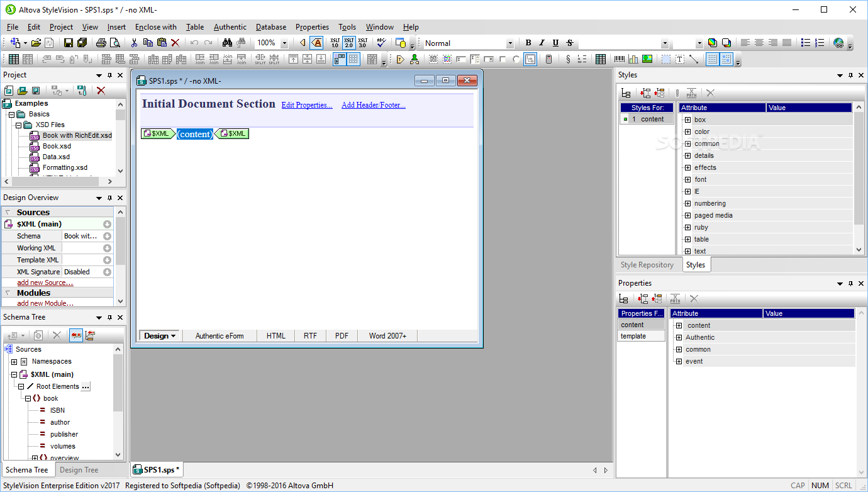Expand the font style attribute group
This screenshot has height=492, width=868.
[x=687, y=179]
